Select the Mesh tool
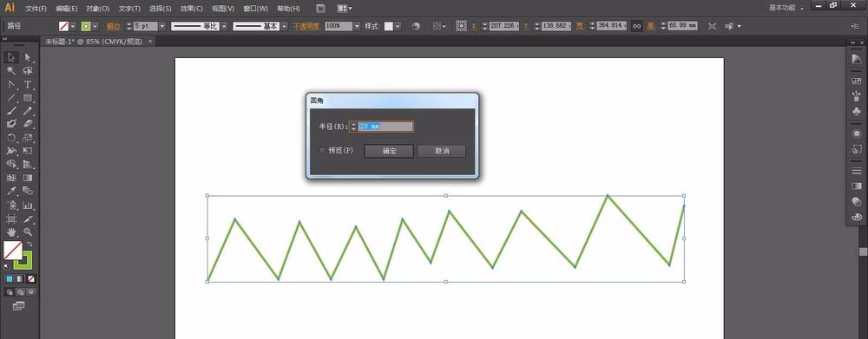The width and height of the screenshot is (868, 339). (11, 178)
